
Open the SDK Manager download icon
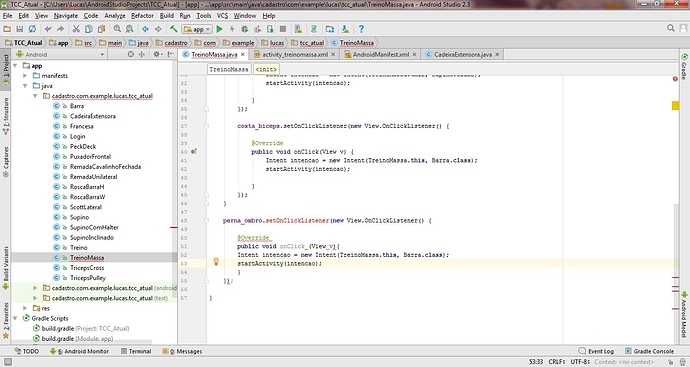coord(345,29)
